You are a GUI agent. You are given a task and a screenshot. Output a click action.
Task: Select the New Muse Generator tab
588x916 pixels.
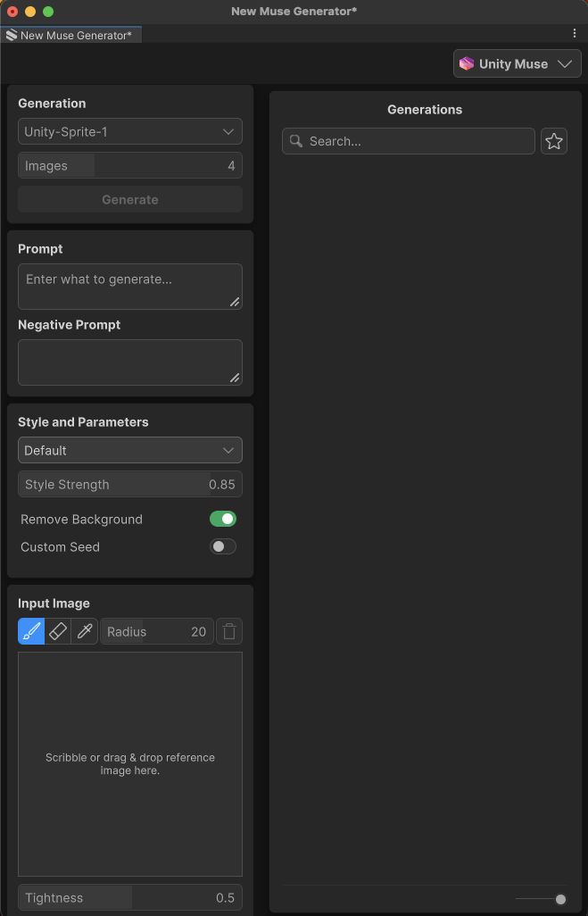pyautogui.click(x=71, y=35)
